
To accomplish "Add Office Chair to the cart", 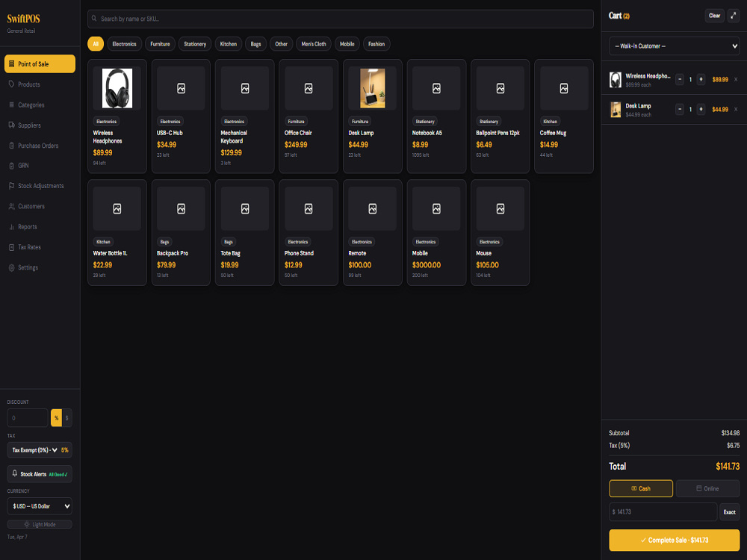I will (309, 116).
